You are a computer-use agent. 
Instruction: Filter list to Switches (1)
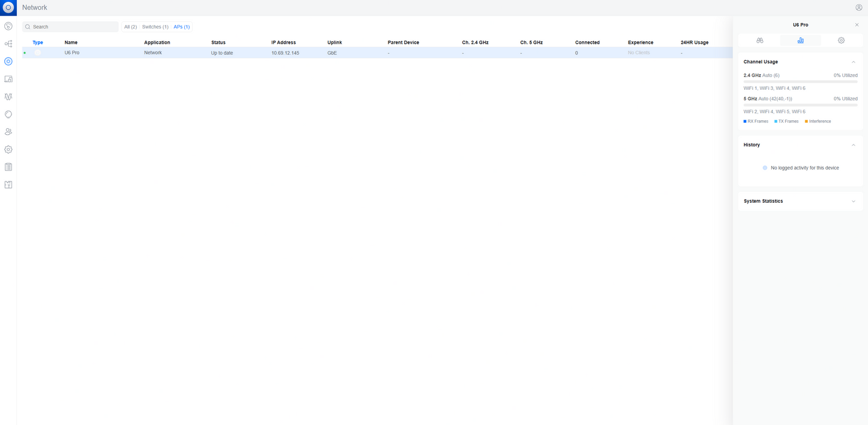click(156, 27)
